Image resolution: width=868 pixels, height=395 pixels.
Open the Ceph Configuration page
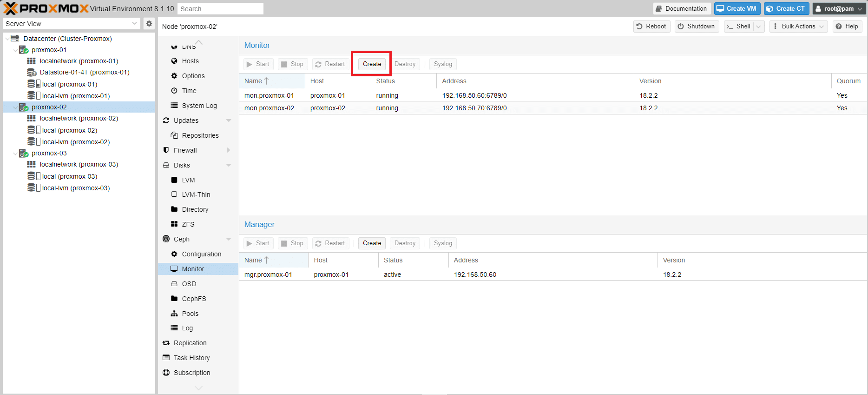[x=198, y=254]
